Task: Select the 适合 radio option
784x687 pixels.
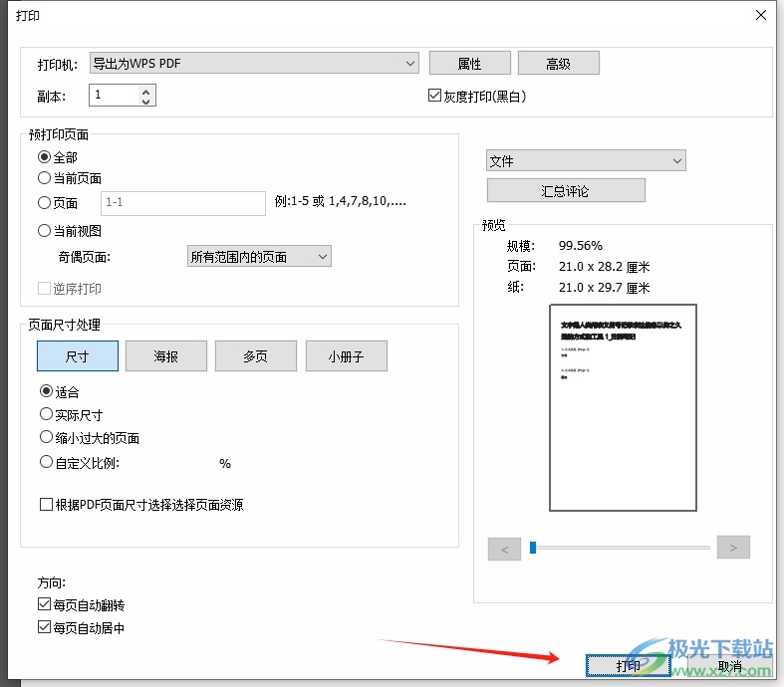Action: (x=46, y=390)
